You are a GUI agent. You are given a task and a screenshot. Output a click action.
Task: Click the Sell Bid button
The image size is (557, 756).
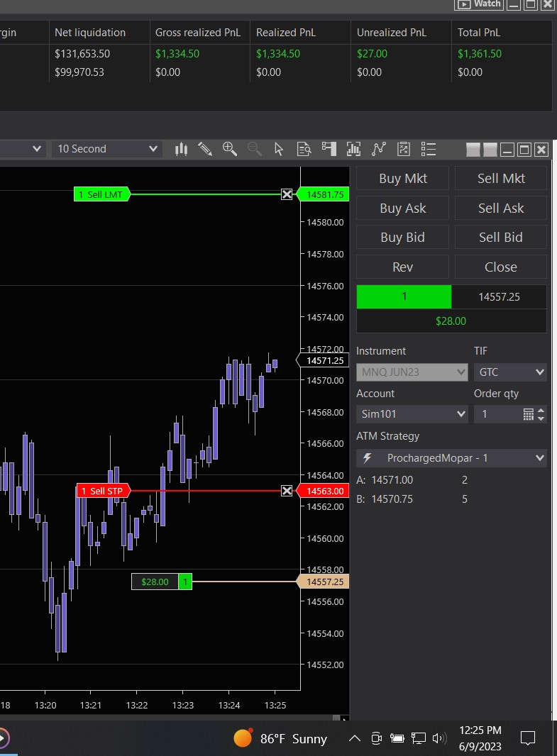(500, 237)
